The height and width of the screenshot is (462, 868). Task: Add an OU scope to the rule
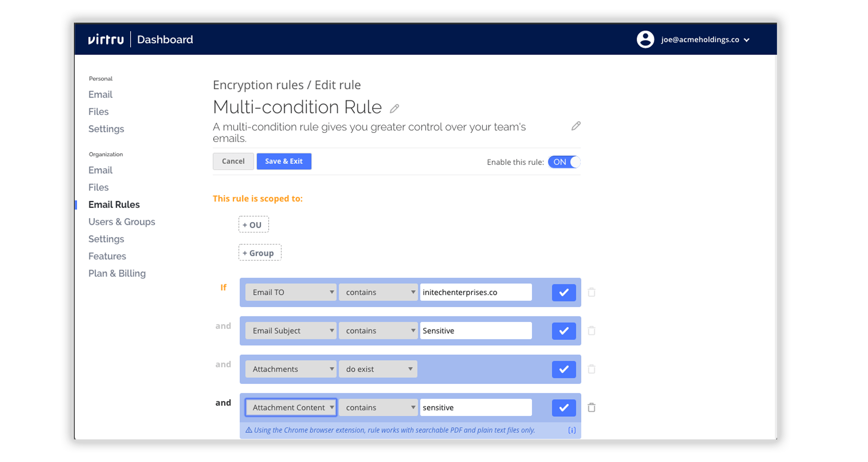coord(253,225)
